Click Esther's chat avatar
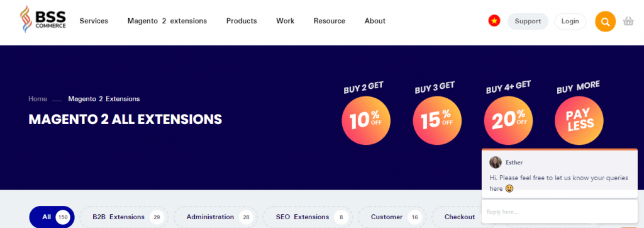This screenshot has width=644, height=228. [496, 162]
